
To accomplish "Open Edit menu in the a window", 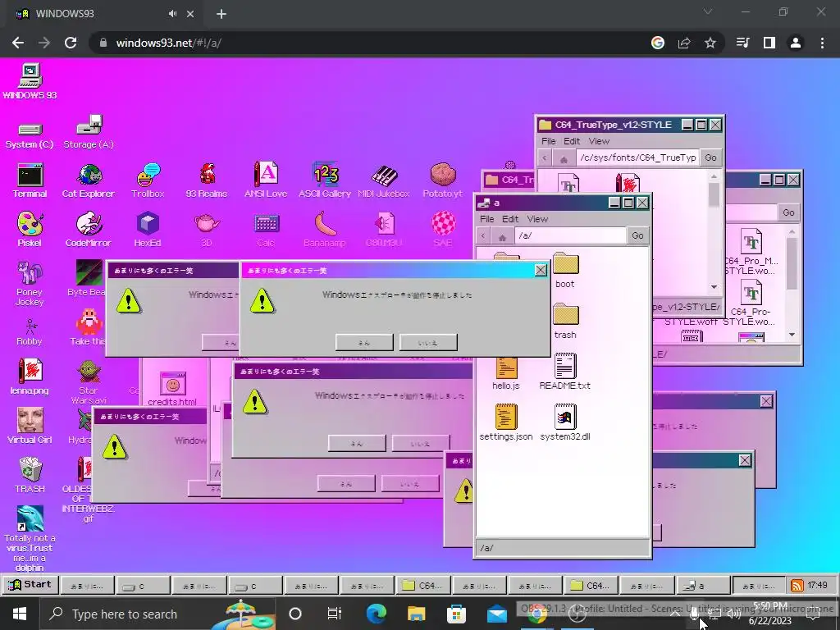I will (510, 219).
